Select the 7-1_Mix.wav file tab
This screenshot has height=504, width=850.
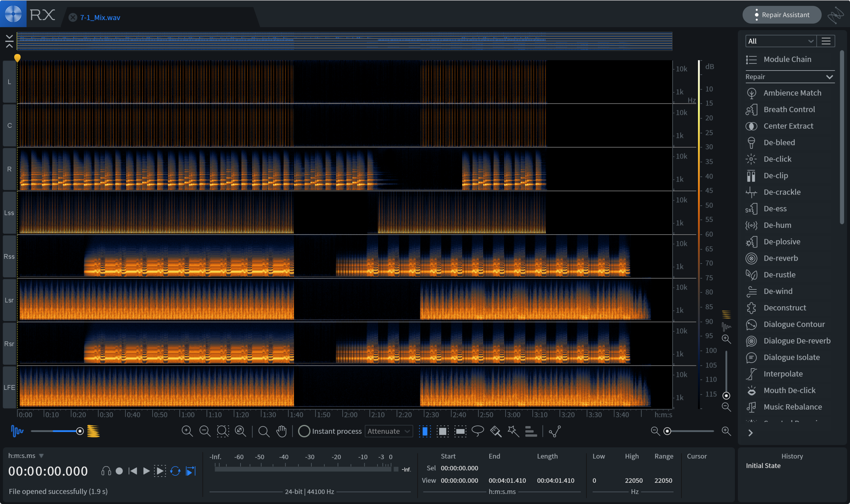(100, 18)
